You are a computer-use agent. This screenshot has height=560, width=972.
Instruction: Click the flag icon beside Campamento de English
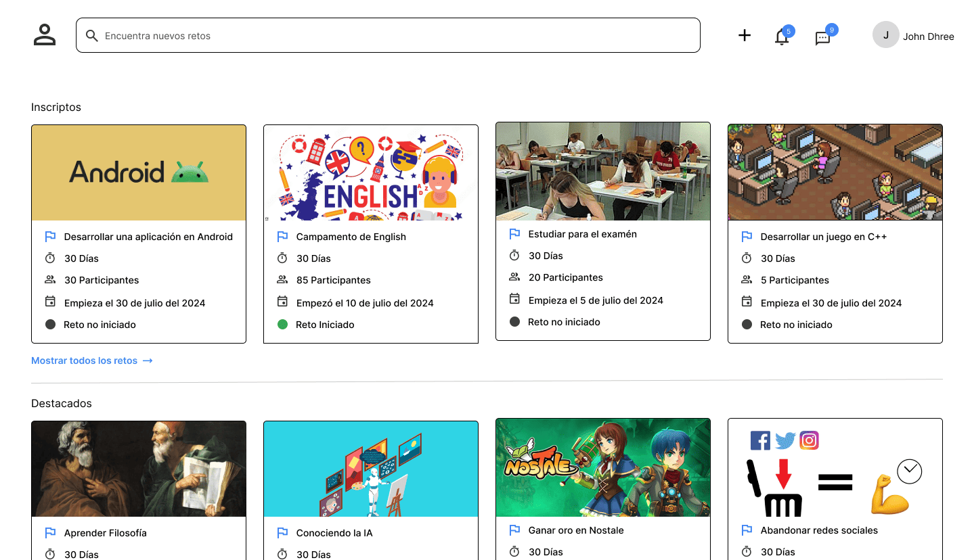pyautogui.click(x=282, y=237)
